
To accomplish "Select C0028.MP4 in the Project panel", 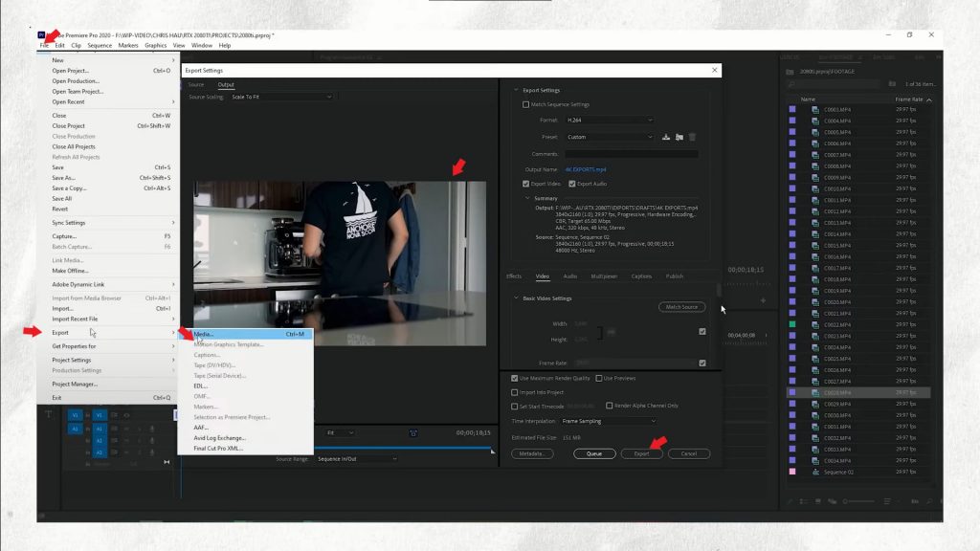I will point(858,393).
